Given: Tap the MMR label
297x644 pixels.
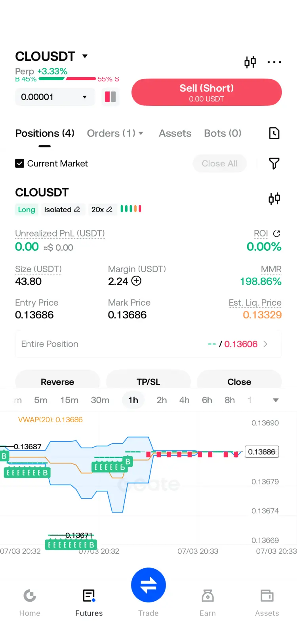Looking at the screenshot, I should 271,269.
